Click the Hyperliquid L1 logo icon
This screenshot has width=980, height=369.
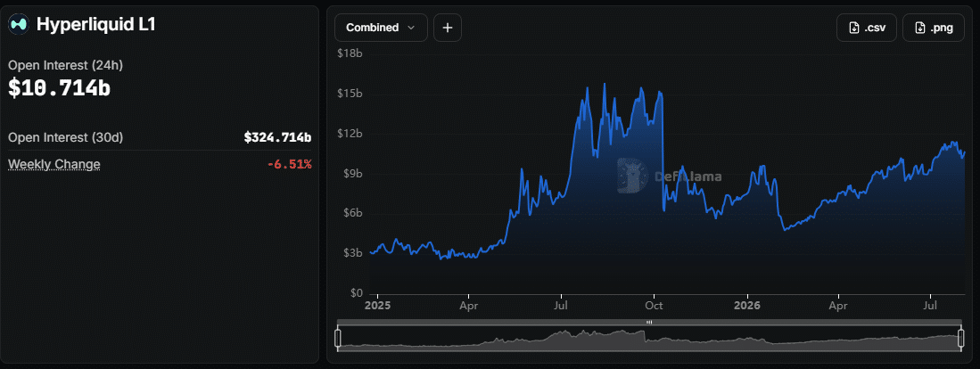click(18, 24)
